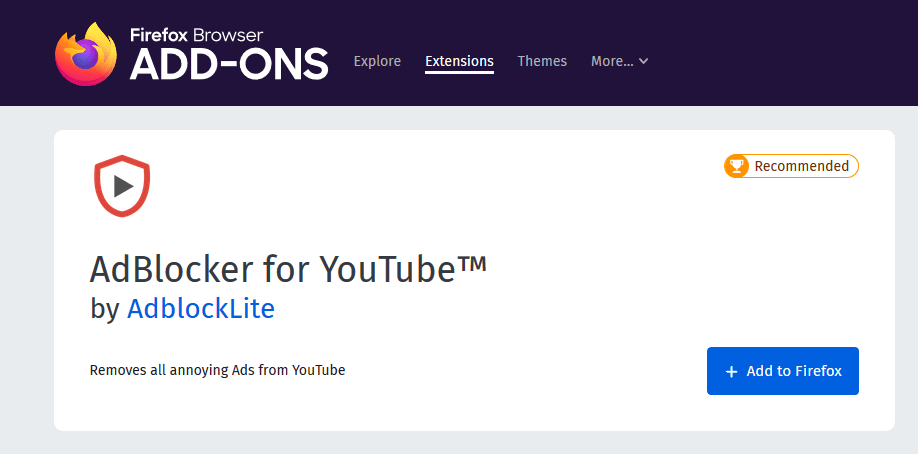This screenshot has width=918, height=454.
Task: Open the AdblockLite author link
Action: [x=200, y=309]
